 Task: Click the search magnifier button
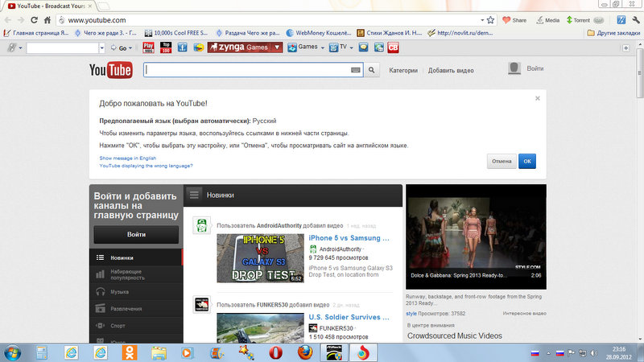(x=371, y=70)
